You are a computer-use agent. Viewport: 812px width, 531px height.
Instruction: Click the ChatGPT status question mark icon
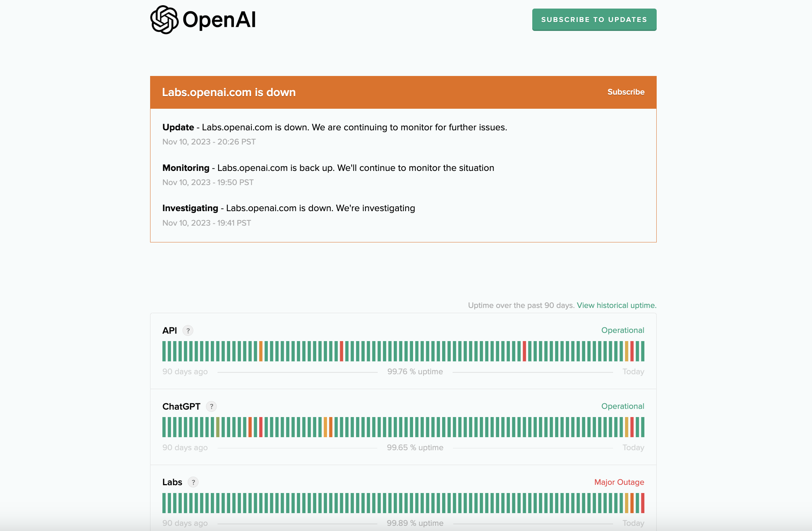click(212, 406)
